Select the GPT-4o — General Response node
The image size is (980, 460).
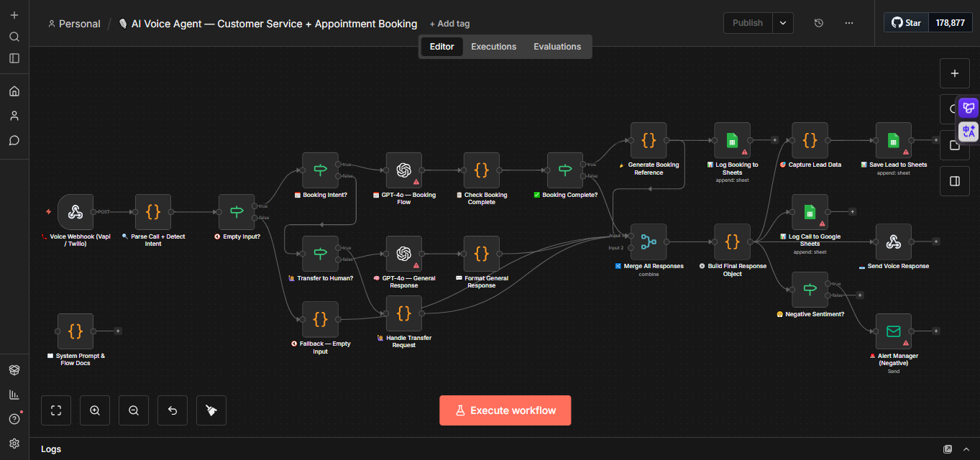[x=403, y=254]
